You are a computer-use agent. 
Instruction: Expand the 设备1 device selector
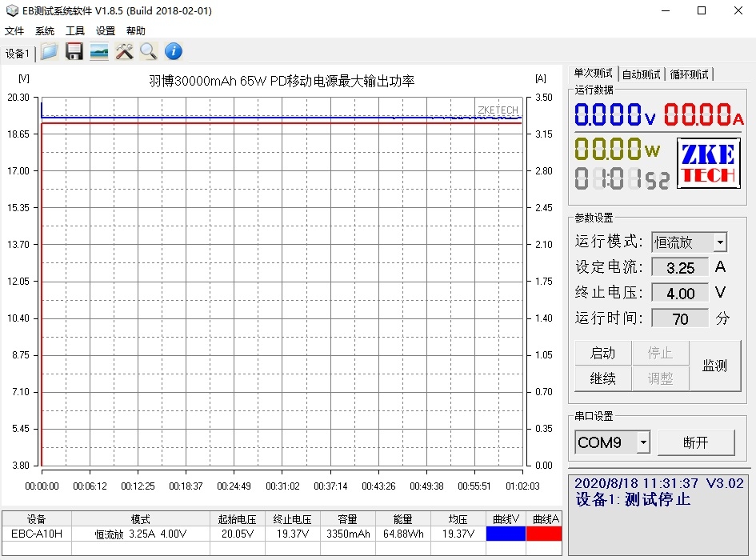[18, 54]
